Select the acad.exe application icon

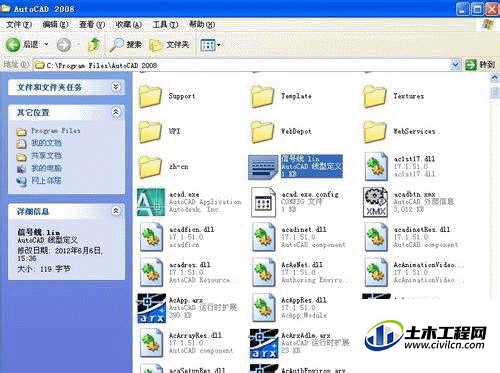[x=151, y=202]
